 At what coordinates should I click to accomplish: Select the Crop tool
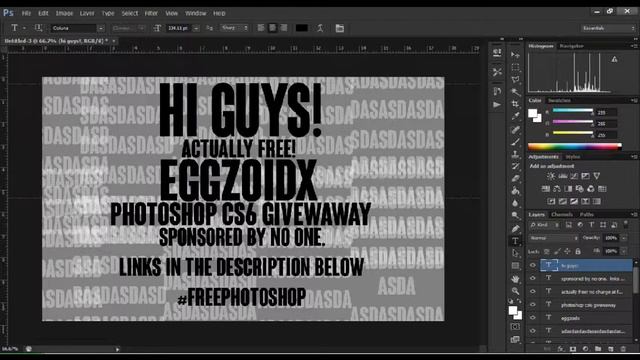(516, 104)
